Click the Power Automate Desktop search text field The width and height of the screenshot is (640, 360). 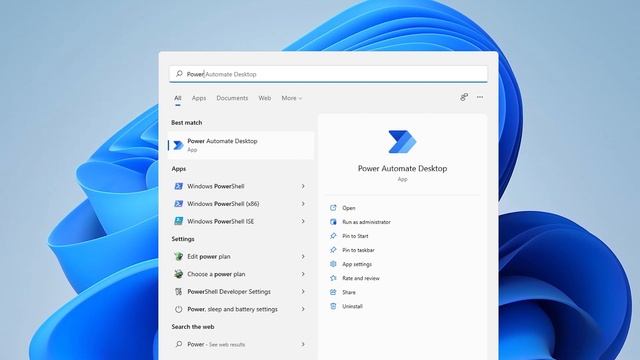(329, 74)
